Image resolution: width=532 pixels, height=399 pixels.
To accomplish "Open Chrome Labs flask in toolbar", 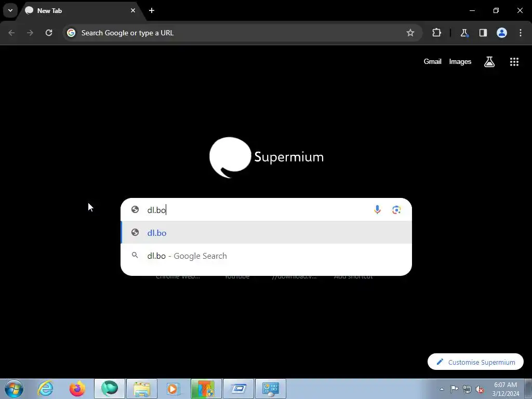I will click(464, 33).
